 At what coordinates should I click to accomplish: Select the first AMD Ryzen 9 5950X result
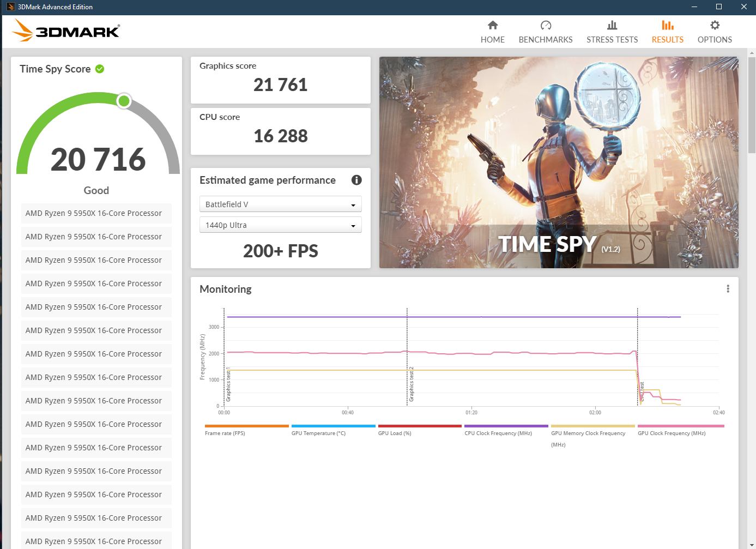pos(96,213)
